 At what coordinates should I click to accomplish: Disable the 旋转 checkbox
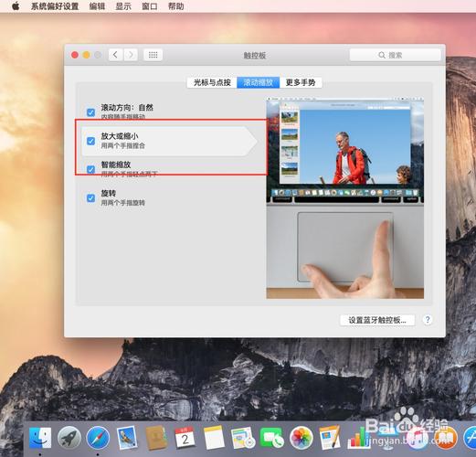pyautogui.click(x=90, y=198)
